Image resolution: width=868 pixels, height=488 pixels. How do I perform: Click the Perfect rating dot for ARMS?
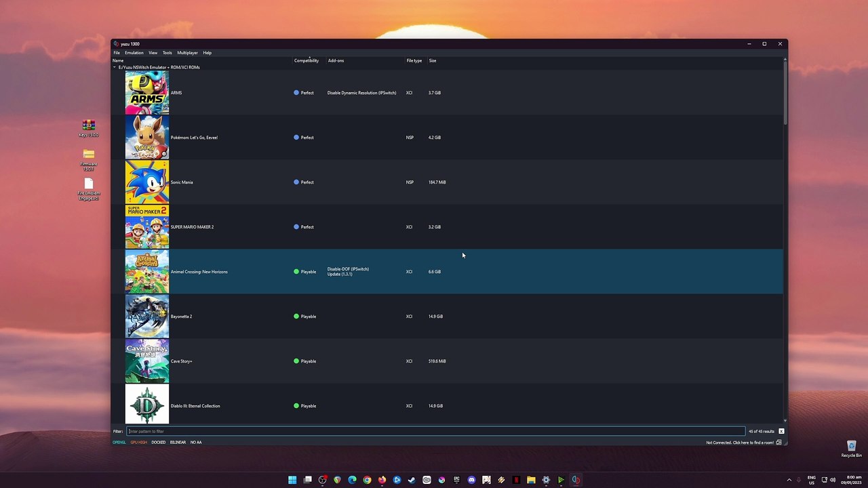click(x=296, y=93)
